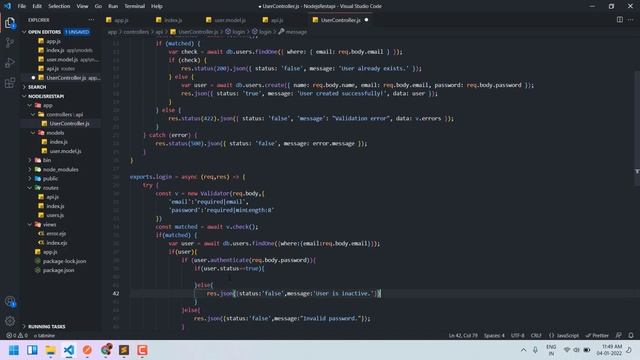
Task: Open the notifications bell in status bar
Action: click(631, 336)
